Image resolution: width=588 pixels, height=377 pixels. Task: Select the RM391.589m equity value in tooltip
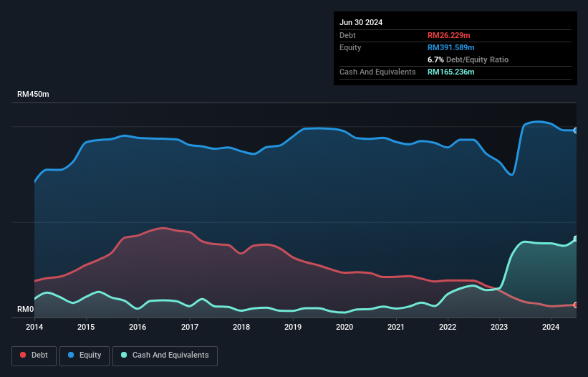point(453,47)
